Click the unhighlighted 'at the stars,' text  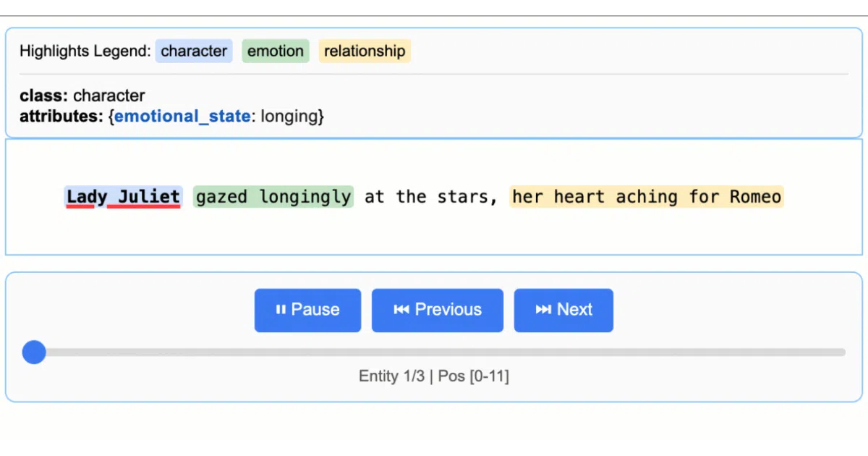tap(432, 196)
